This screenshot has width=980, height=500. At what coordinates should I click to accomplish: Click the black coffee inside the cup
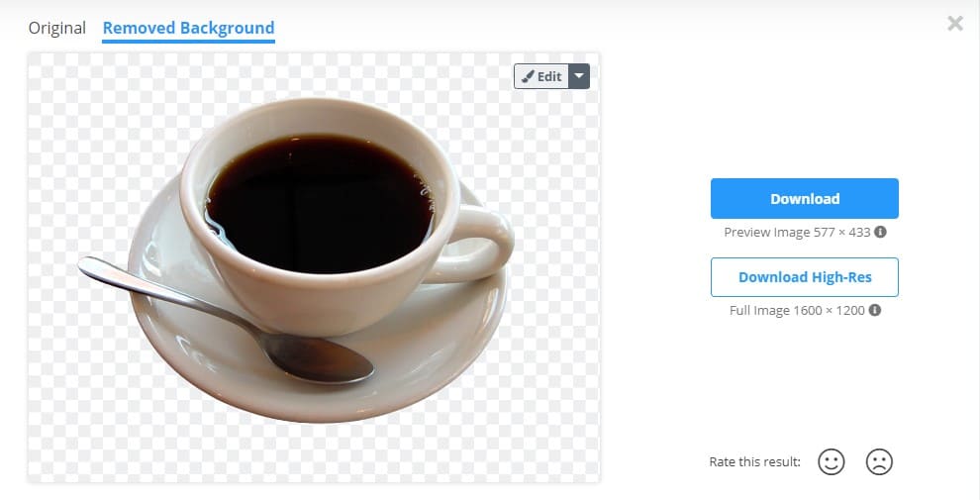click(x=320, y=203)
